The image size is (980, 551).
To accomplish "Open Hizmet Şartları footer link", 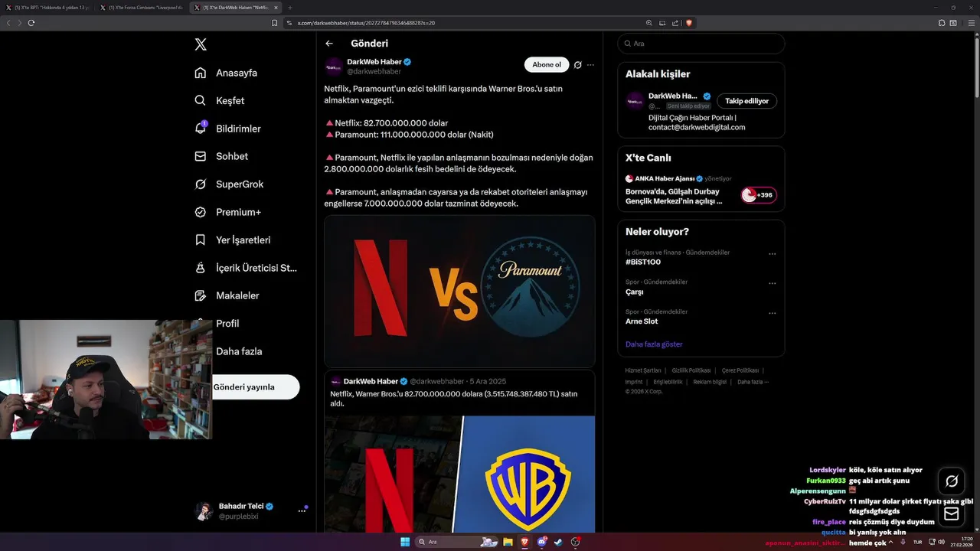I will 643,370.
